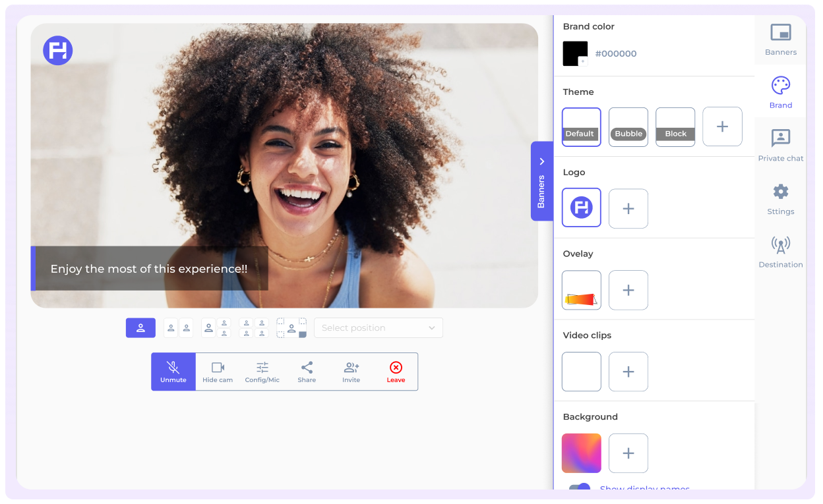Add a new logo with plus button
The image size is (823, 504).
point(628,209)
